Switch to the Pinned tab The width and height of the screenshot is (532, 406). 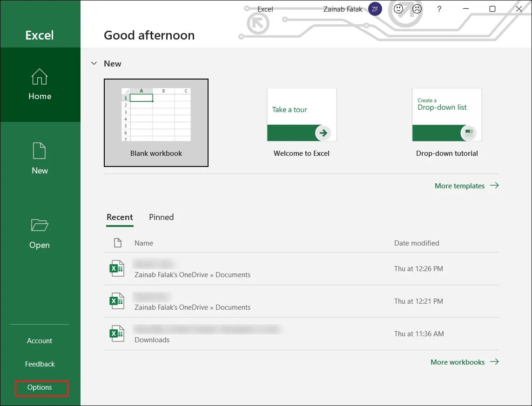pyautogui.click(x=161, y=217)
